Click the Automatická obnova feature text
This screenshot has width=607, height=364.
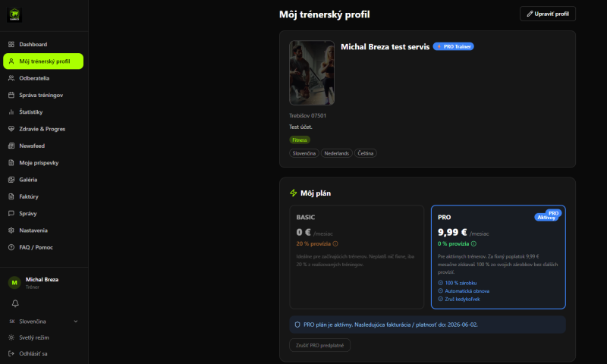coord(467,291)
